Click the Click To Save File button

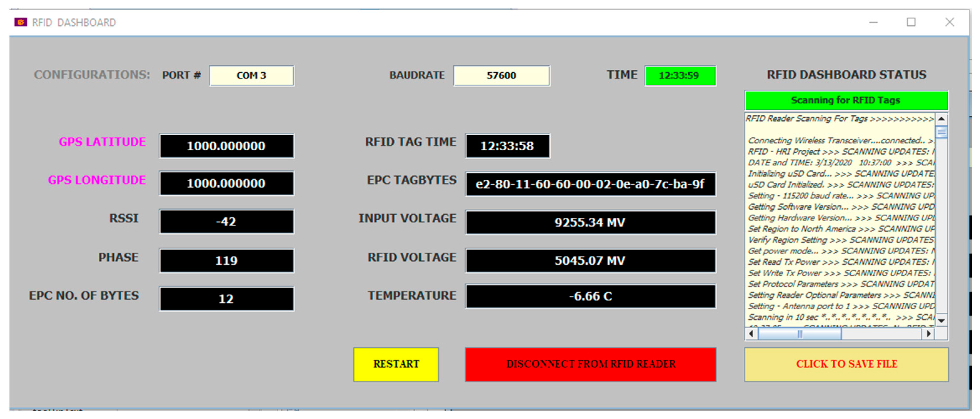[846, 364]
